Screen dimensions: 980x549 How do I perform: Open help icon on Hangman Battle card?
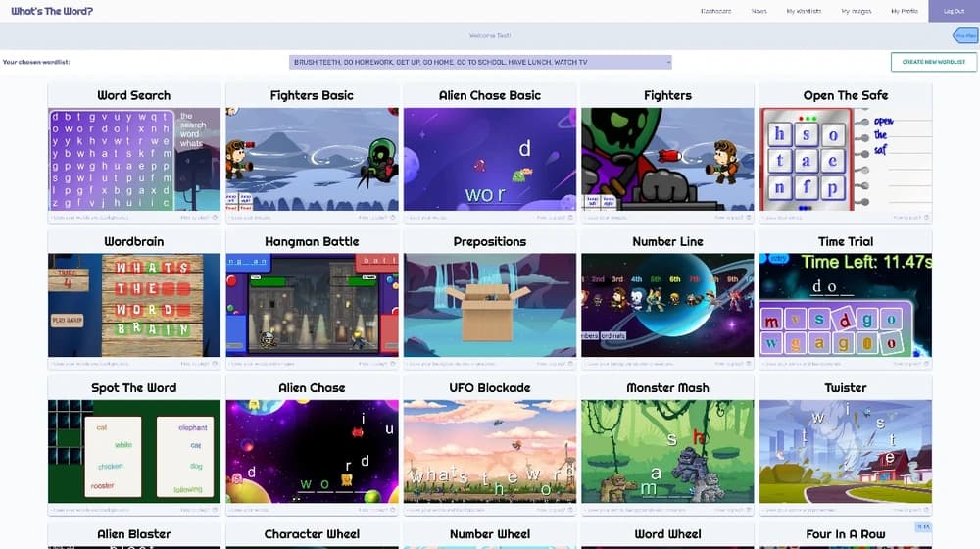coord(393,364)
